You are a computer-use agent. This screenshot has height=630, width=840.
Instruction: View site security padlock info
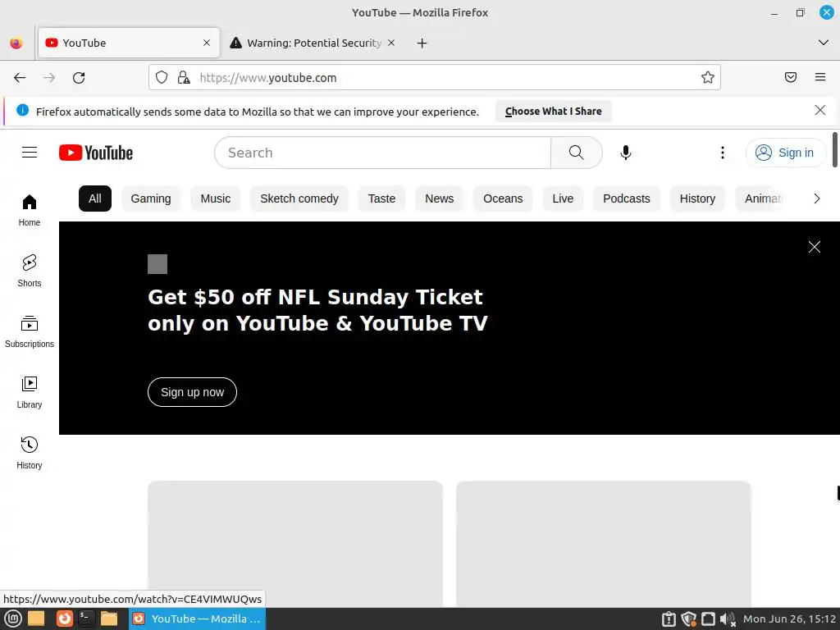[x=184, y=78]
